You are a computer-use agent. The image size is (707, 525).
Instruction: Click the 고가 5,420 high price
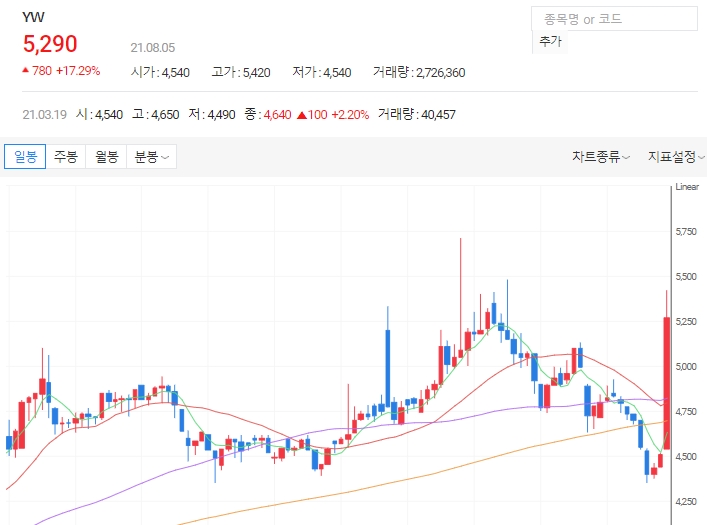[241, 72]
